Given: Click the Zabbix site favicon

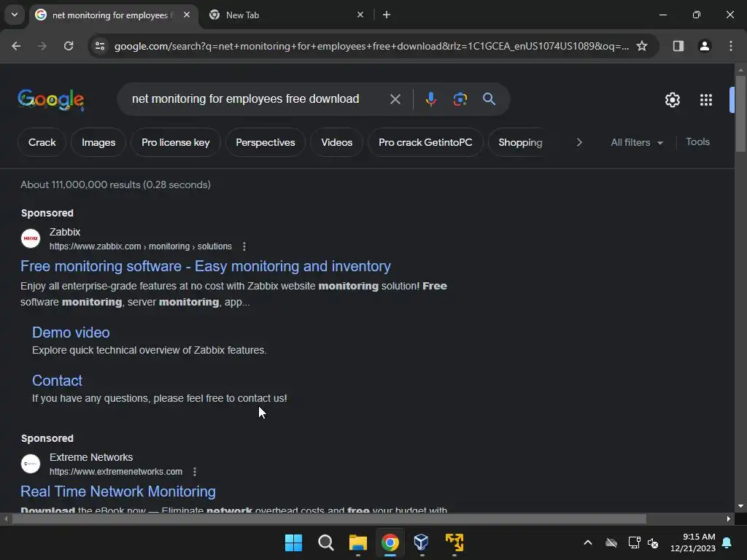Looking at the screenshot, I should click(31, 238).
